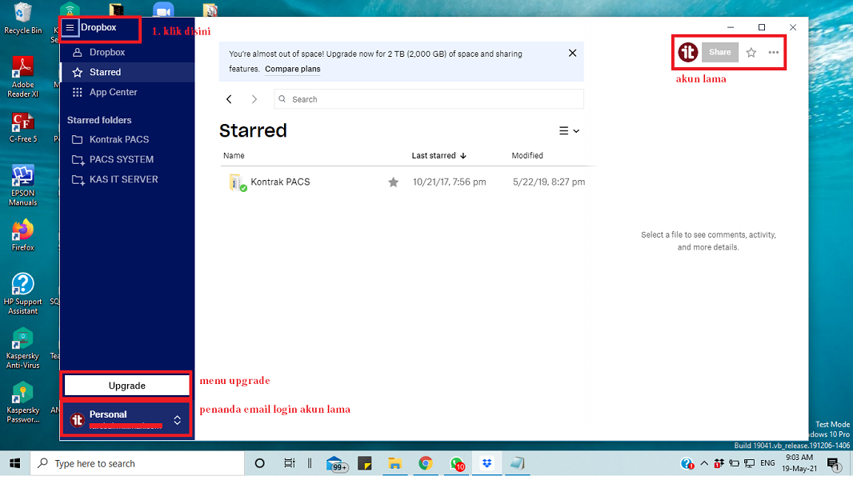Open Kaspersky Anti-Virus desktop shortcut
This screenshot has width=853, height=504.
point(23,348)
